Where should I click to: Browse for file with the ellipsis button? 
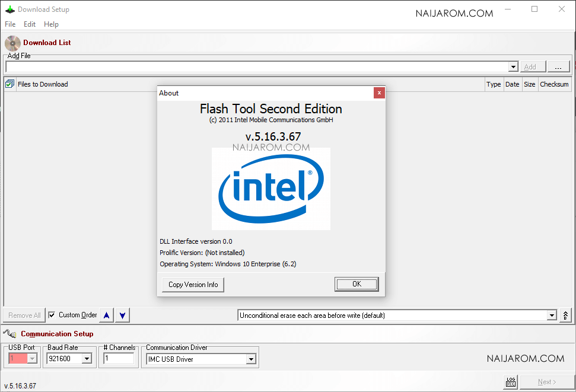tap(558, 66)
